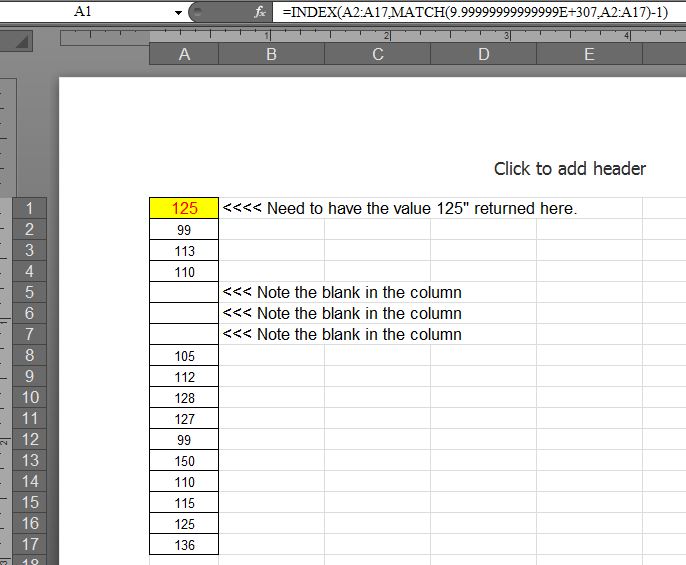
Task: Select the cell containing 150
Action: coord(184,461)
